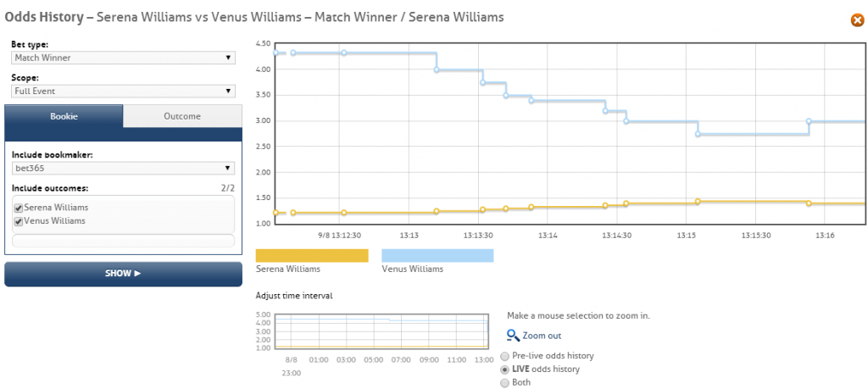Click the Zoom out magnifier icon
868x389 pixels.
point(512,336)
